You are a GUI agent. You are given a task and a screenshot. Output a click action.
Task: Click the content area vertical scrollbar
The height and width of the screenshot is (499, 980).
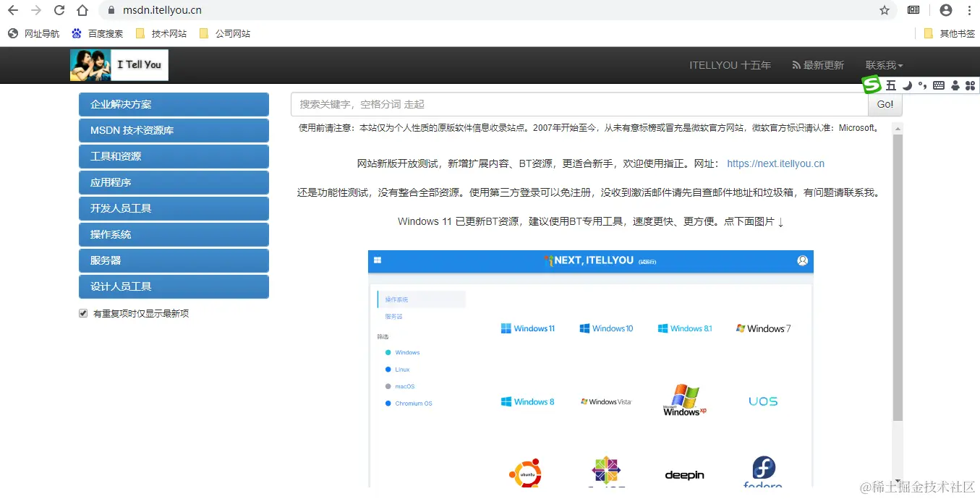pos(898,278)
